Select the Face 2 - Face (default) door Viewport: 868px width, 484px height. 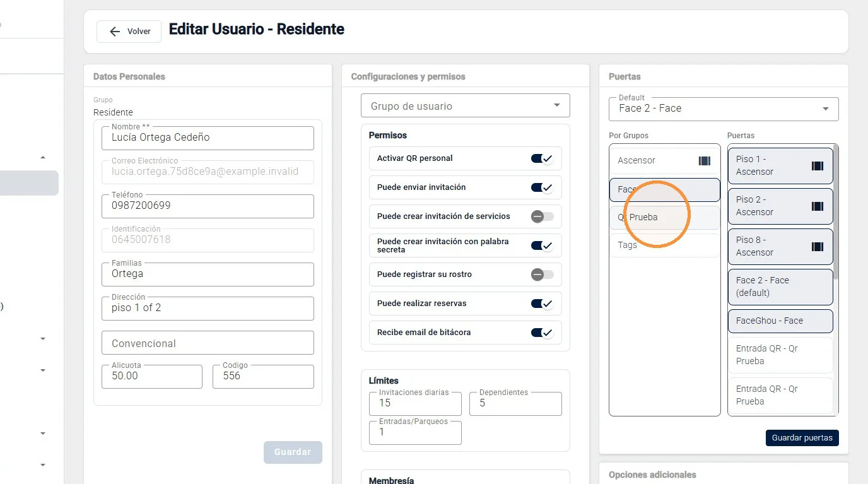[x=780, y=286]
